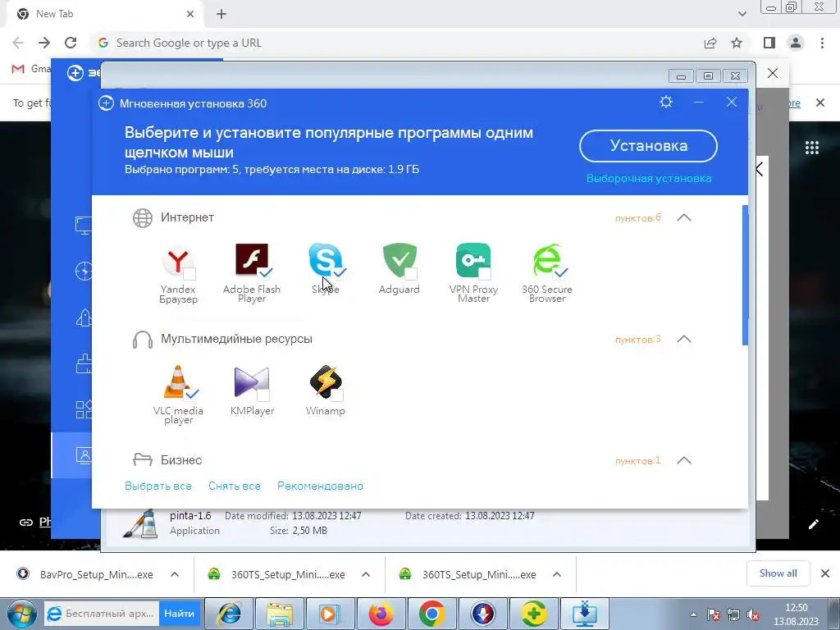
Task: Collapse the Бизнес section chevron
Action: pos(684,460)
